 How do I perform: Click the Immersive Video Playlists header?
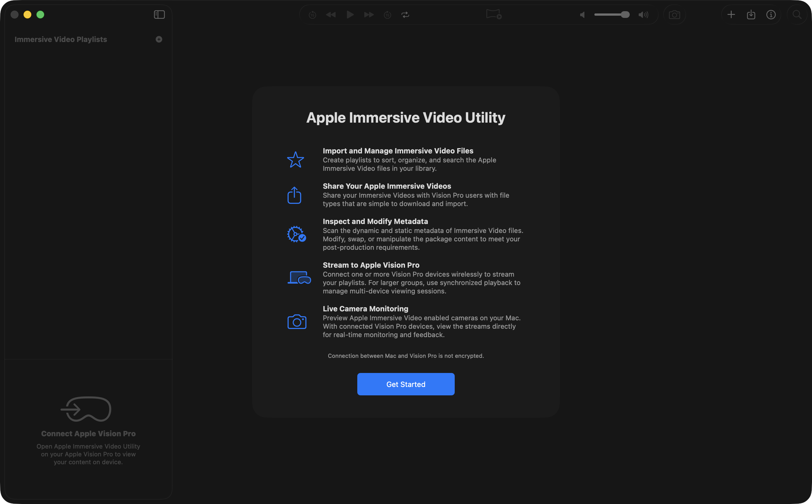coord(61,39)
